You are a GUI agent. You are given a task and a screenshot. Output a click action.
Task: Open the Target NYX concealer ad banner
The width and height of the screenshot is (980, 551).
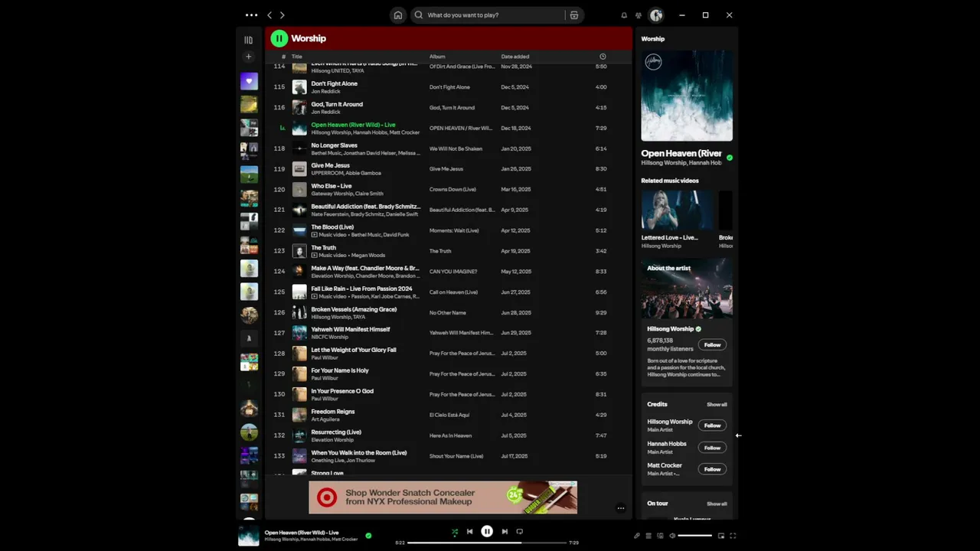443,497
